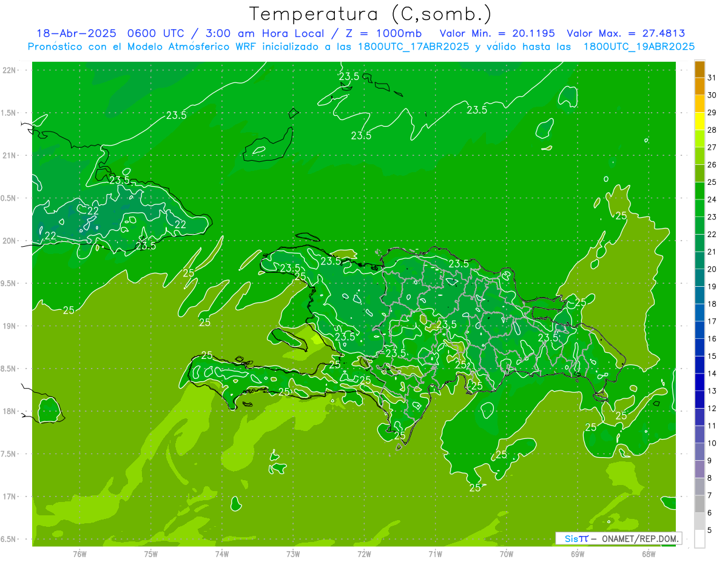This screenshot has height=562, width=728.
Task: Click the "17N" latitude axis label
Action: click(x=10, y=497)
